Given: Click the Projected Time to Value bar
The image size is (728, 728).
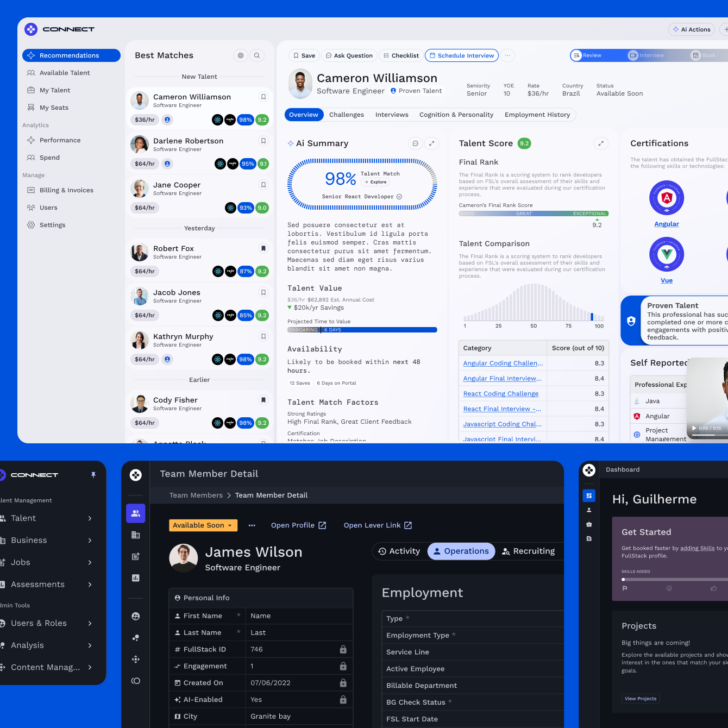Looking at the screenshot, I should click(x=362, y=330).
